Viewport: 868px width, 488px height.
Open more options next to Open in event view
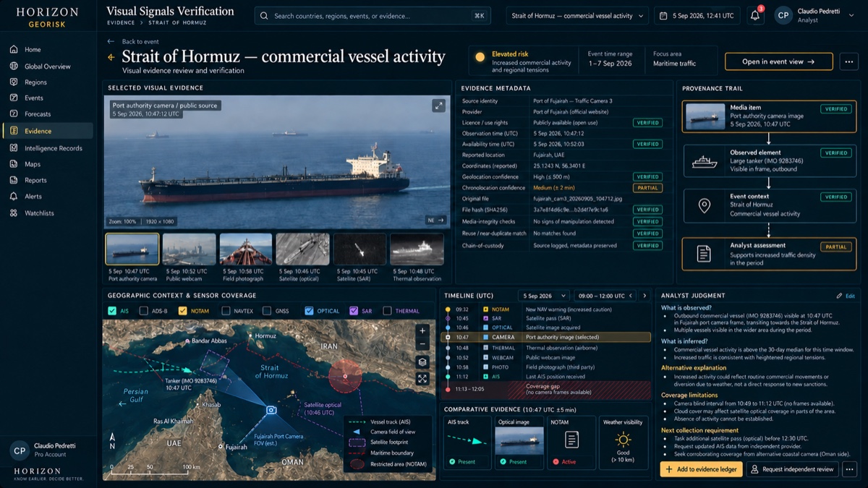coord(848,61)
